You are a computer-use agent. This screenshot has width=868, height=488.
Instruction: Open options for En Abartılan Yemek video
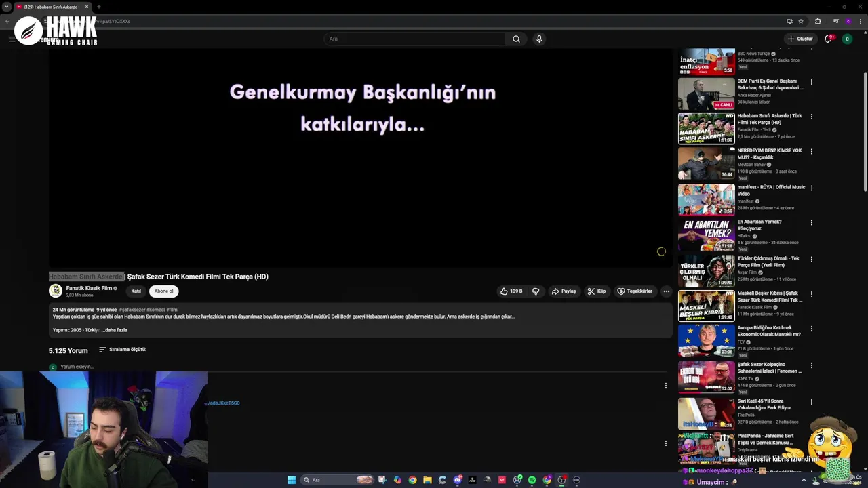click(x=811, y=222)
